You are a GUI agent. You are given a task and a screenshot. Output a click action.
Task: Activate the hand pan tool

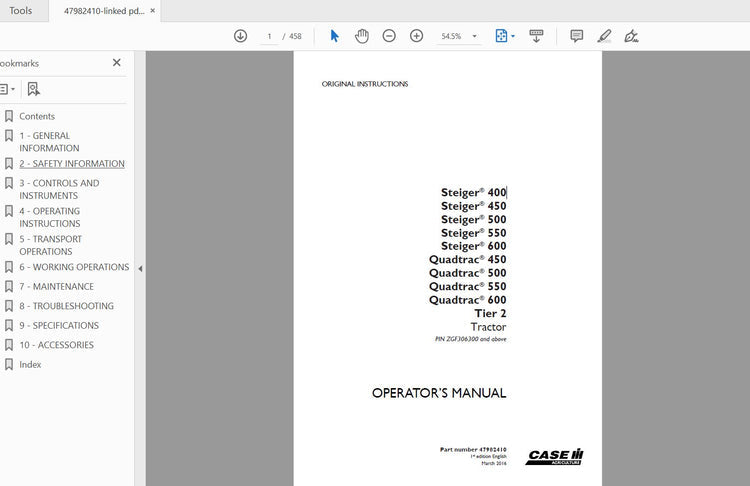[x=362, y=36]
